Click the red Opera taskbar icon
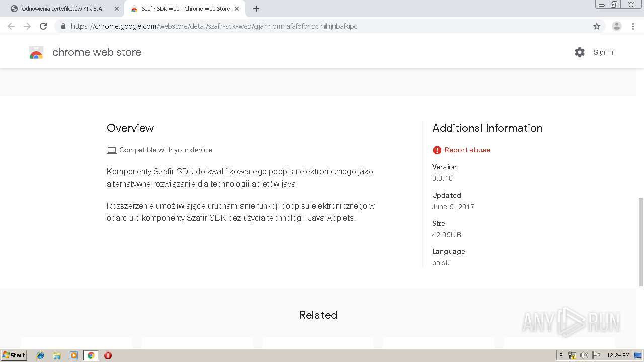Viewport: 644px width, 362px height. pos(108,355)
